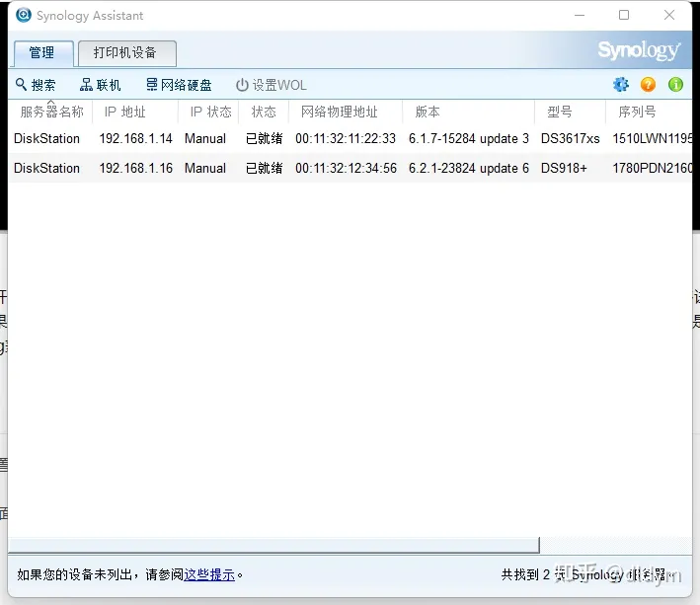Open the 这些提示 hyperlink

[x=209, y=574]
